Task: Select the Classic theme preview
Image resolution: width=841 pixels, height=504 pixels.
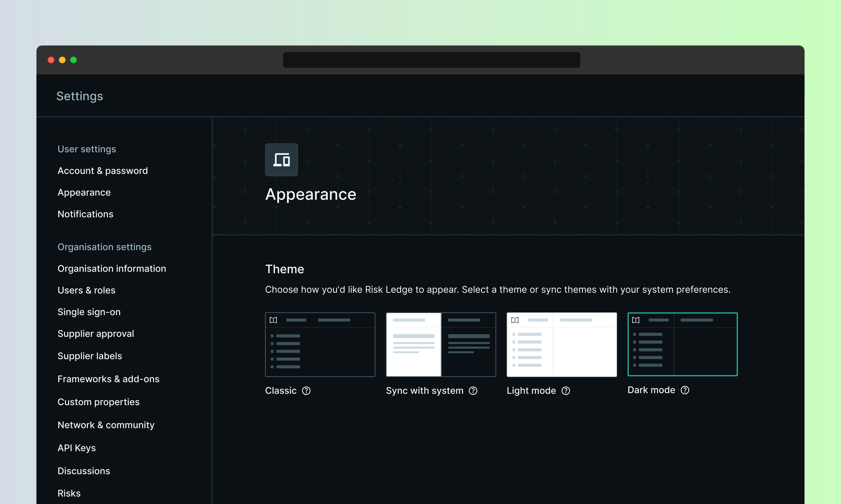Action: tap(320, 344)
